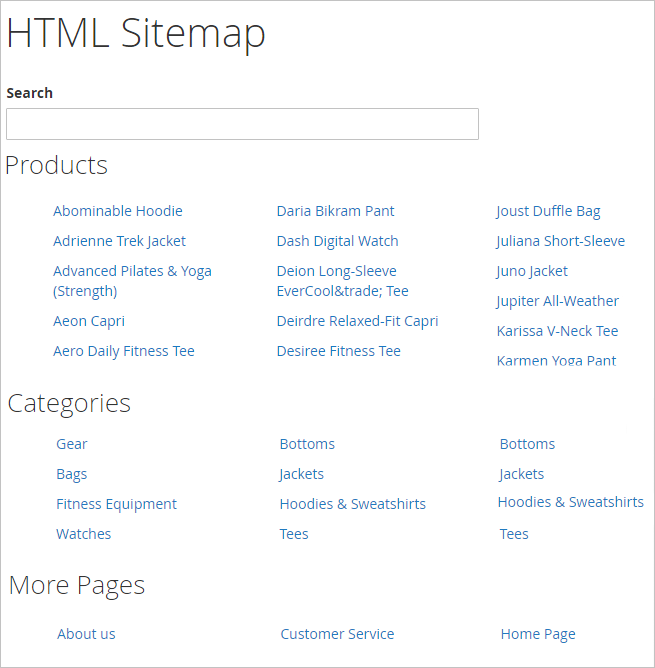Click the Search input field

click(242, 124)
